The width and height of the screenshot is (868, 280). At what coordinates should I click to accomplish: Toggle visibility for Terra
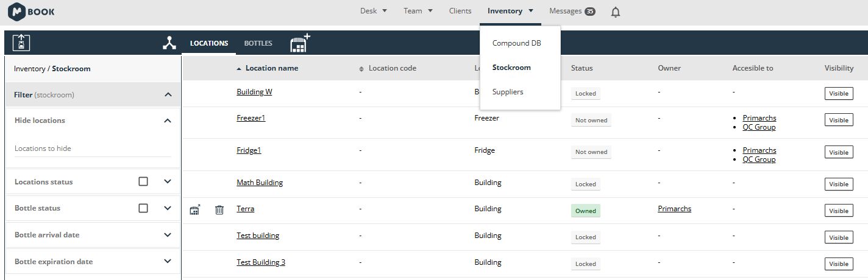[x=839, y=211]
